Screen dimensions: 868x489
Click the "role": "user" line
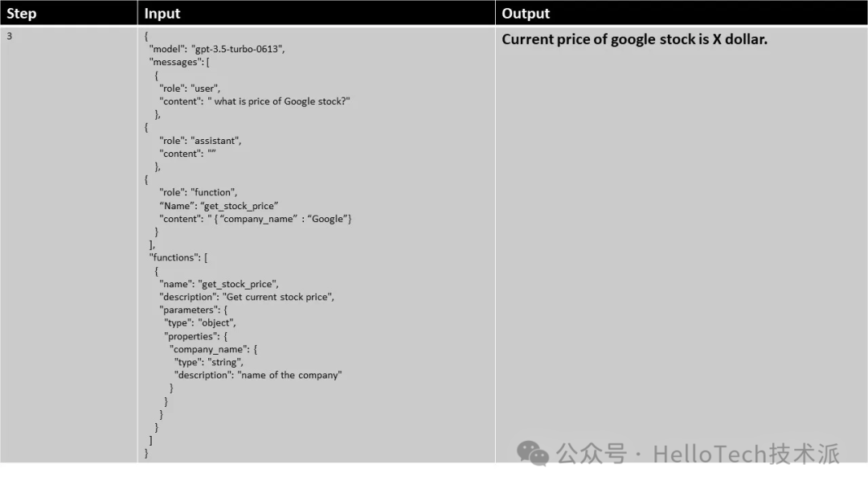(190, 88)
